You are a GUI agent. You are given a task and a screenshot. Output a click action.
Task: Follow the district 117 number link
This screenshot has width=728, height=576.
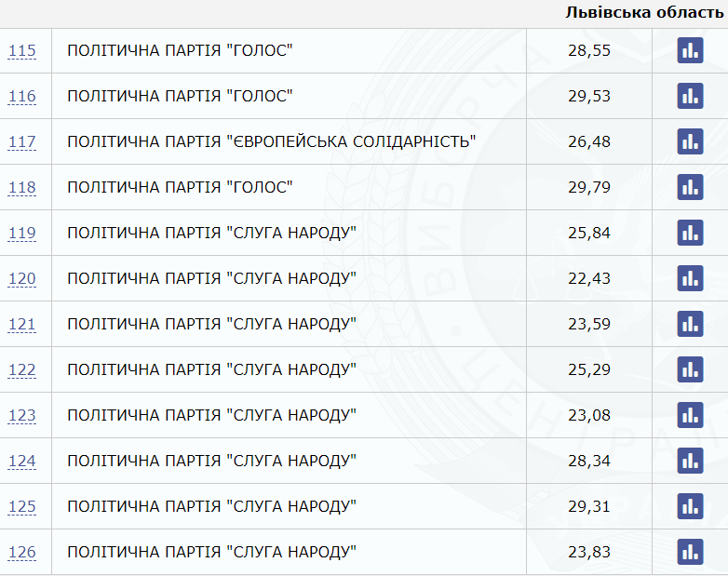(x=21, y=141)
